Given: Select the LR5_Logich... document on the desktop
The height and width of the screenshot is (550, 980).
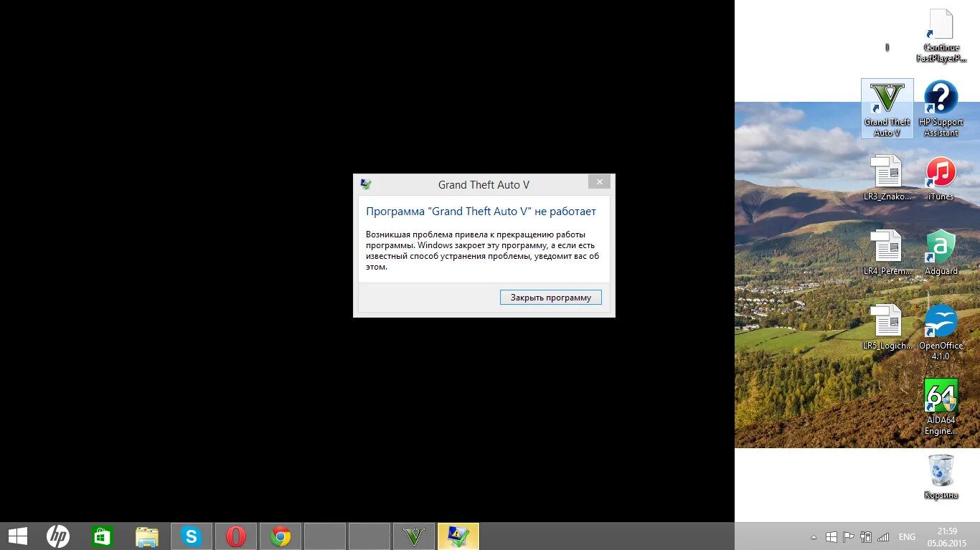Looking at the screenshot, I should (887, 327).
